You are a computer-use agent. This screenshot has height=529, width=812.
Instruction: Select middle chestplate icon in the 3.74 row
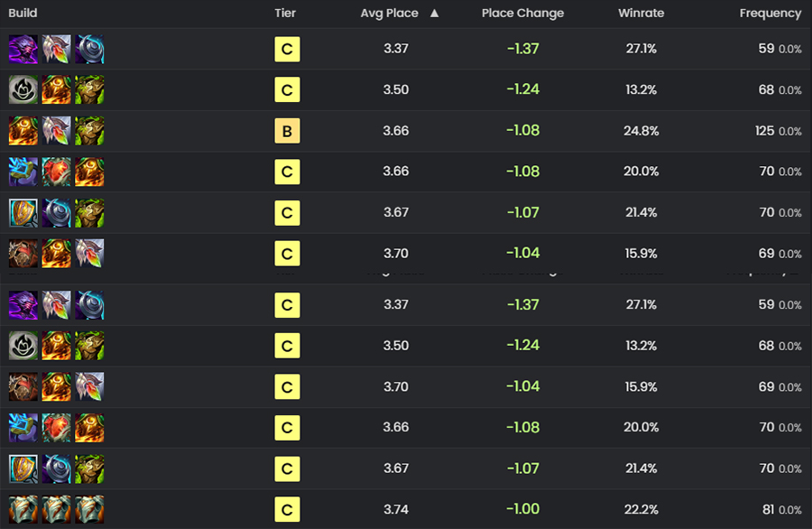coord(57,509)
